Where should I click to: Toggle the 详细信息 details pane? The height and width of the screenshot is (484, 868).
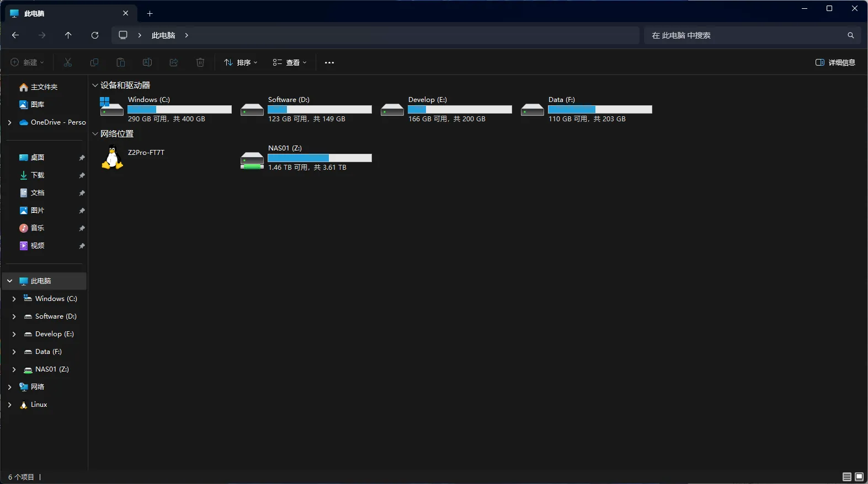click(x=835, y=63)
